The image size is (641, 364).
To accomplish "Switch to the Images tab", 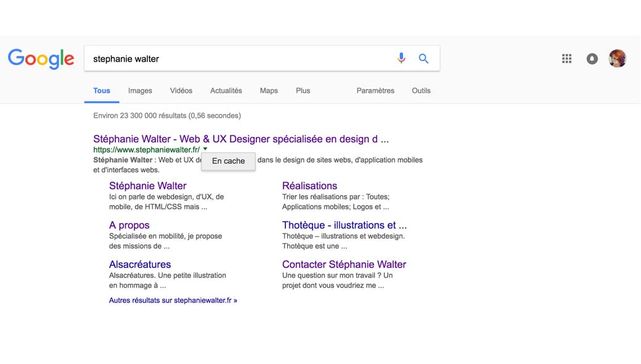I will pyautogui.click(x=140, y=91).
